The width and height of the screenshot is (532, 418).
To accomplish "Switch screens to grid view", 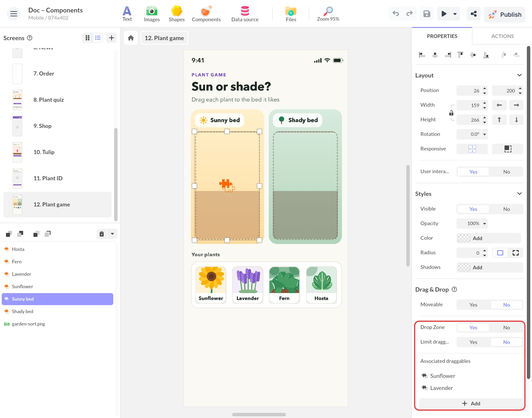I will [x=88, y=38].
